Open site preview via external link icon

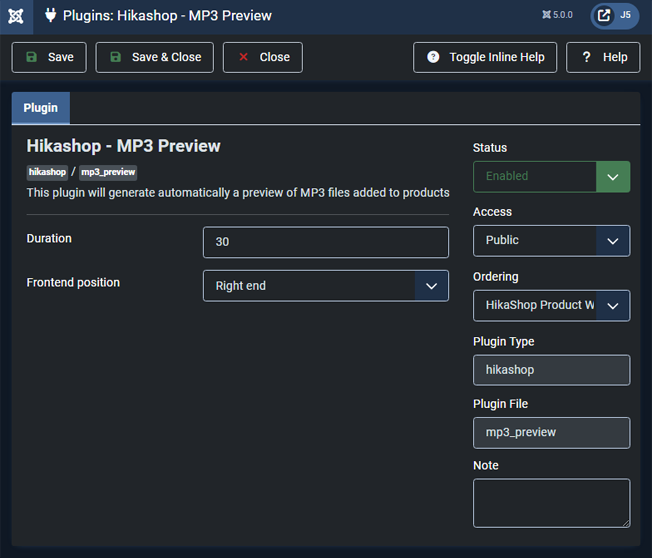click(604, 16)
